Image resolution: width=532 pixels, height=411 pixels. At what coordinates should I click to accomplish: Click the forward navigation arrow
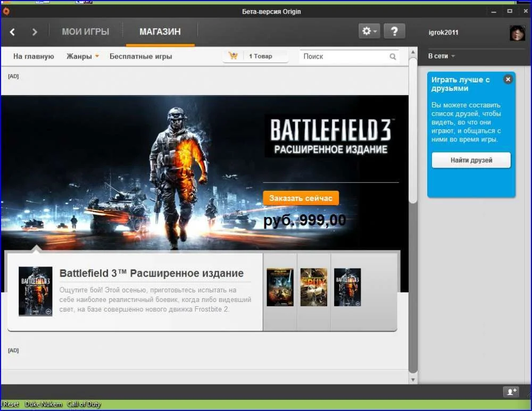pos(35,32)
